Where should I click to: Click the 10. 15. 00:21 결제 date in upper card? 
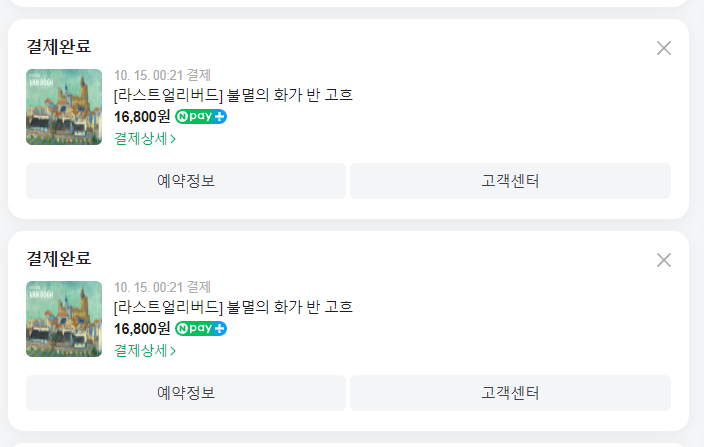click(162, 75)
